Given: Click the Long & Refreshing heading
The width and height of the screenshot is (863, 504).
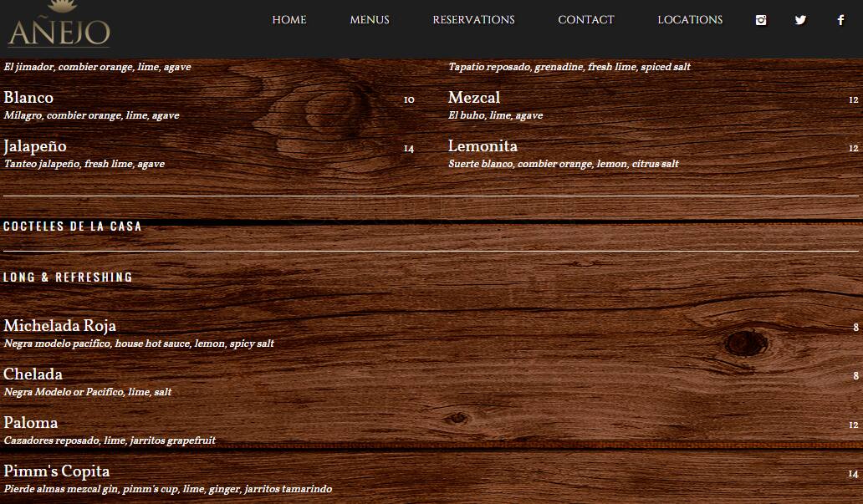Looking at the screenshot, I should [69, 277].
